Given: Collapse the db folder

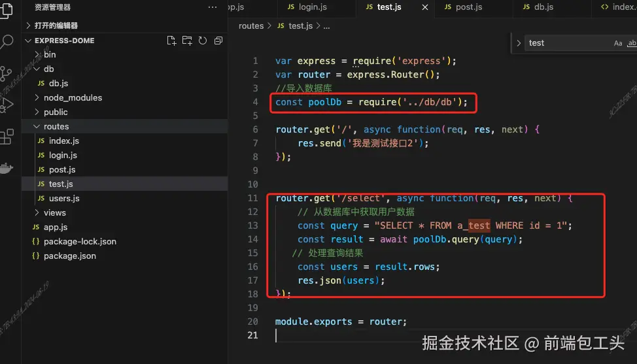Looking at the screenshot, I should tap(124, 69).
